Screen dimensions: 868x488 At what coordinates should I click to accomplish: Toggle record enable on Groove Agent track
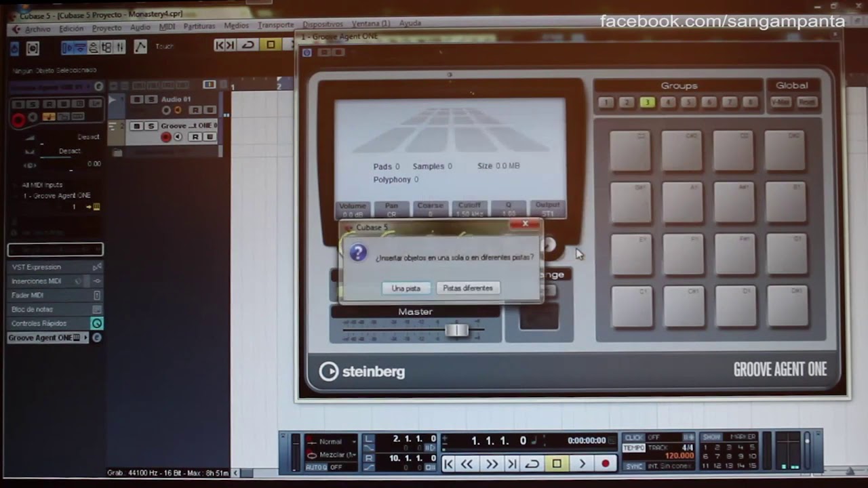click(x=165, y=137)
